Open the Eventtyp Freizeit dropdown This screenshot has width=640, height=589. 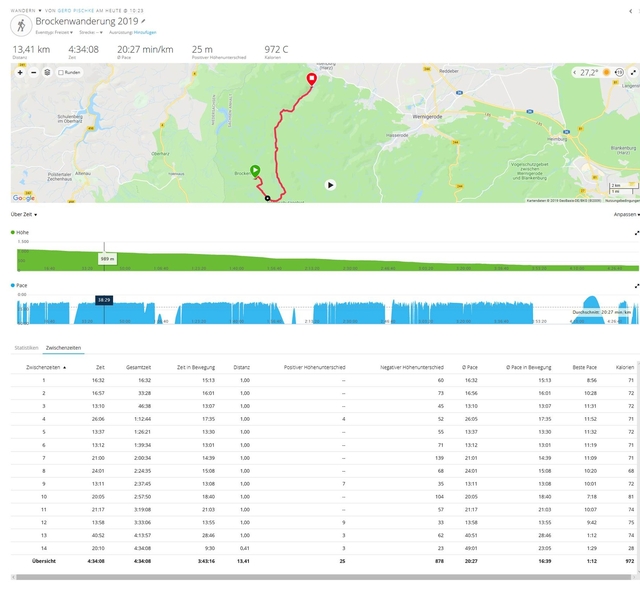[x=54, y=33]
